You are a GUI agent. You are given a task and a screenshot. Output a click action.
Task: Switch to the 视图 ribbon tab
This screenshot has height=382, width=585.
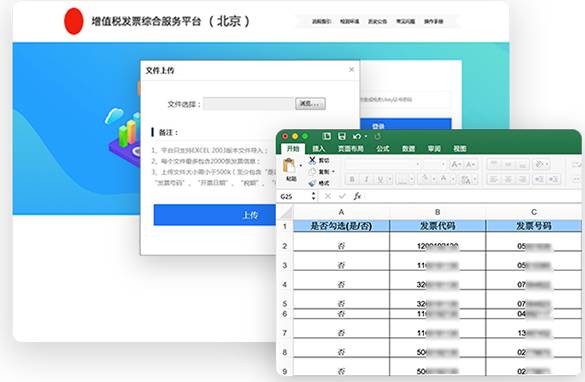460,149
